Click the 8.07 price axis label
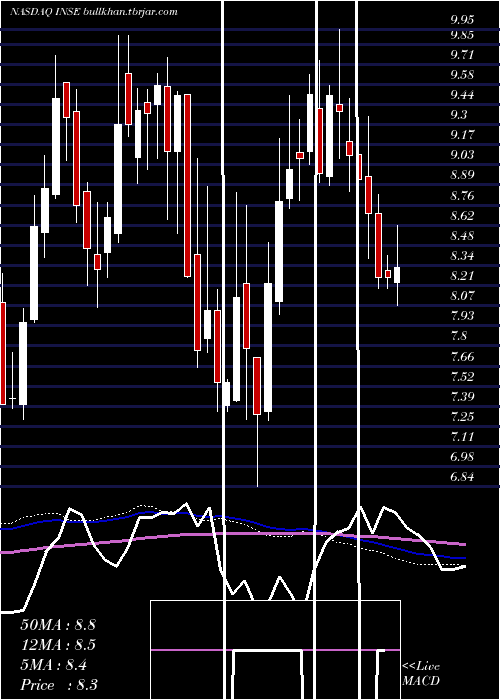Image resolution: width=500 pixels, height=700 pixels. 462,296
